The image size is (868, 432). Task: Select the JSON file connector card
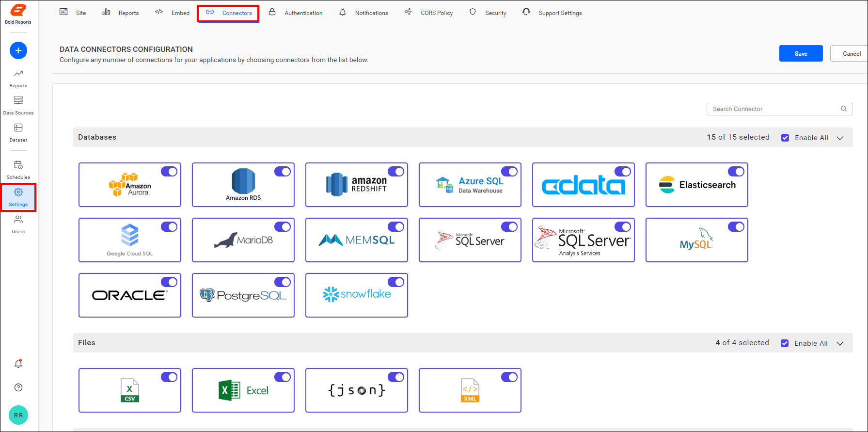click(x=357, y=390)
